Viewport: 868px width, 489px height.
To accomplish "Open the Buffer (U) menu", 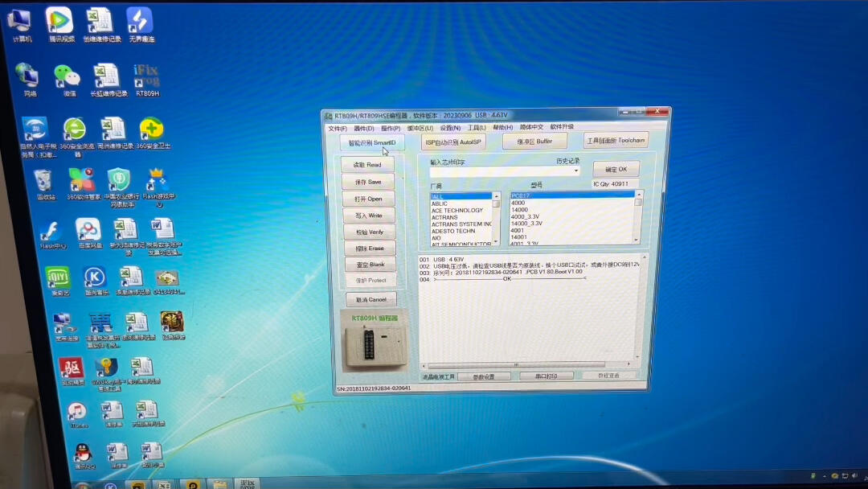I will 420,128.
